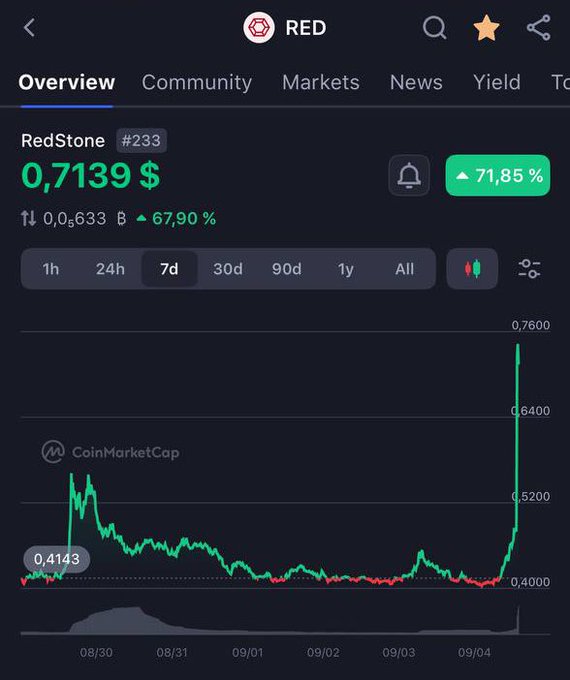Switch to candlestick chart view
The height and width of the screenshot is (680, 570).
tap(472, 269)
